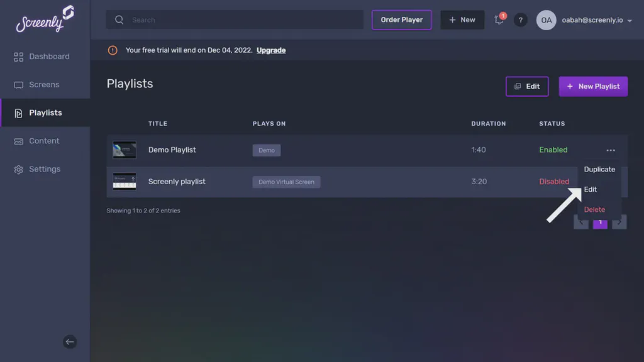
Task: Open the three-dot menu for Demo Playlist
Action: pyautogui.click(x=610, y=150)
